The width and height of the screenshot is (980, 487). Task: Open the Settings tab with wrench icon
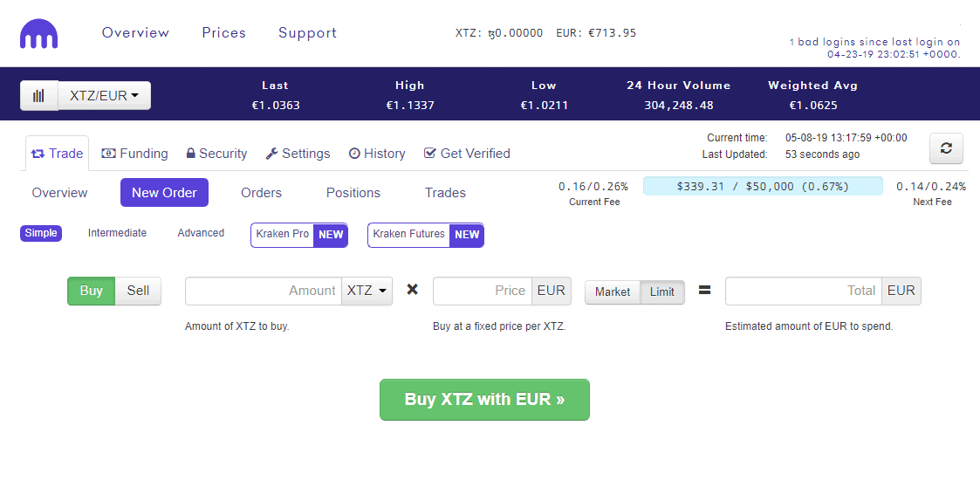tap(298, 154)
